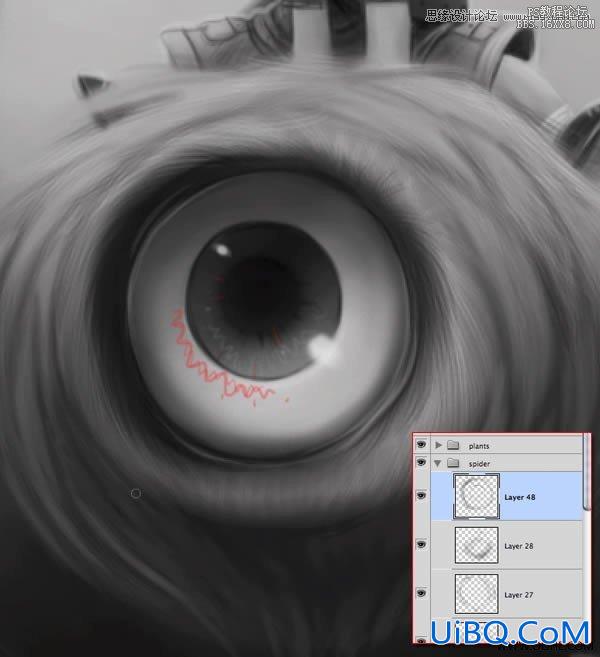Image resolution: width=600 pixels, height=657 pixels.
Task: Hide the spider group via its eye icon
Action: click(421, 462)
